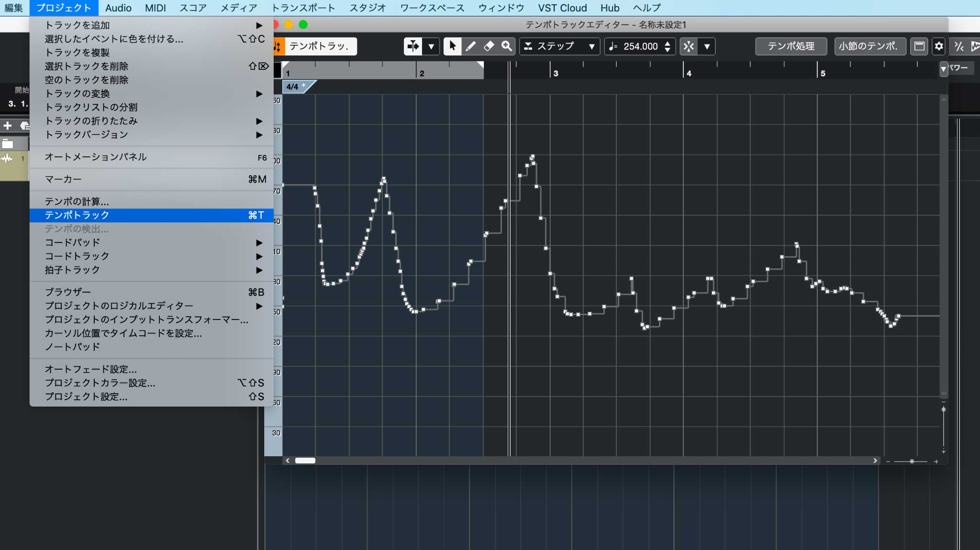Click the horizontal zoom-out minus icon
This screenshot has width=980, height=550.
click(888, 462)
